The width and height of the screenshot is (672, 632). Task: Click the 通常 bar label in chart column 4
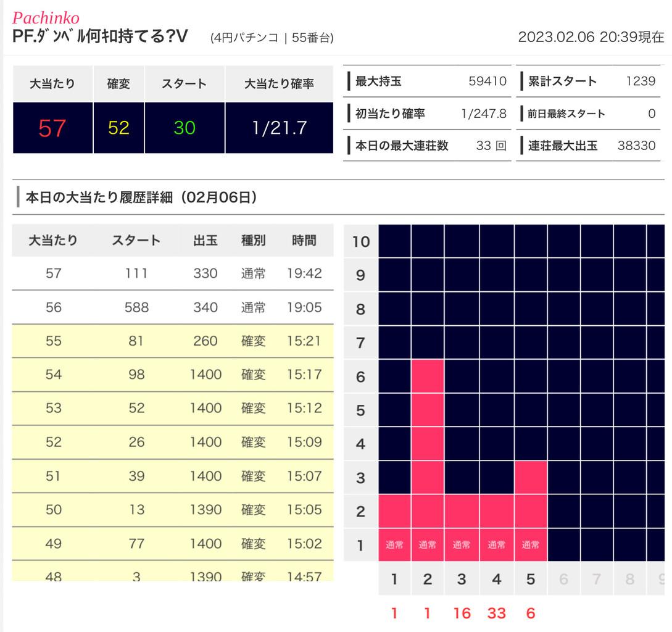496,544
